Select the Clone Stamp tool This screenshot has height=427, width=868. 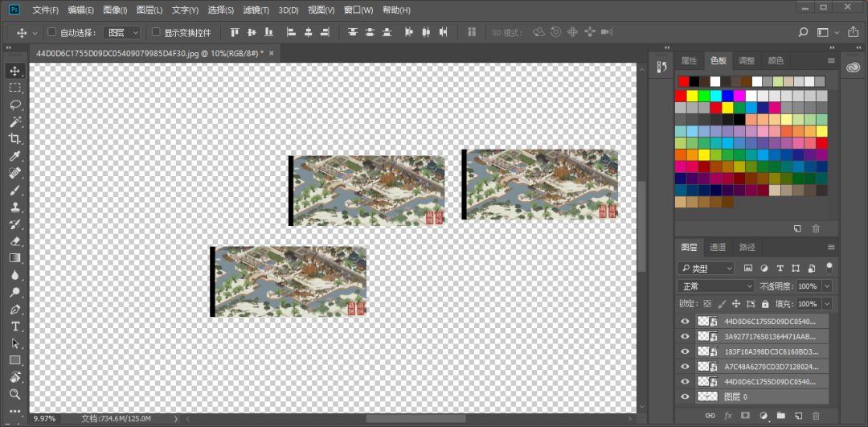15,207
